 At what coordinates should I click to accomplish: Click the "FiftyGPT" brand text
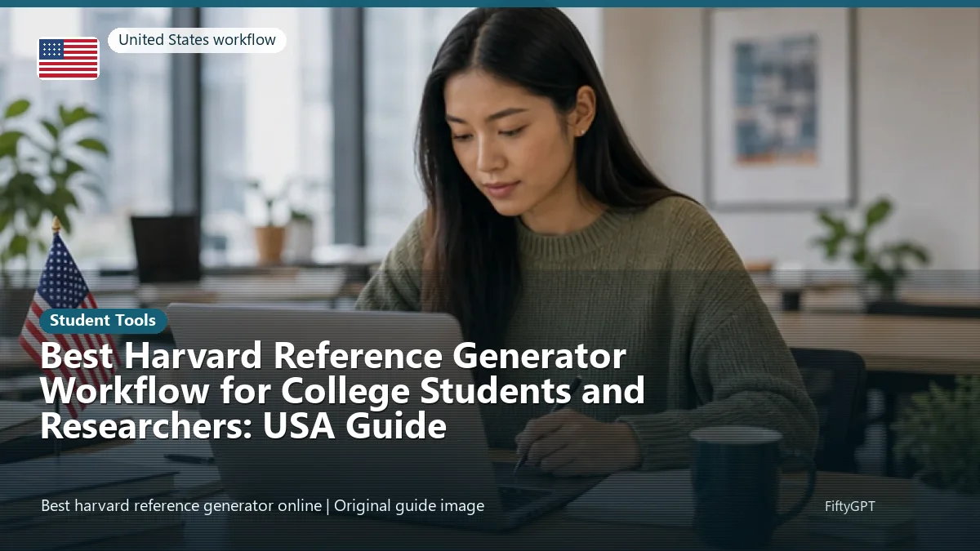click(x=850, y=506)
